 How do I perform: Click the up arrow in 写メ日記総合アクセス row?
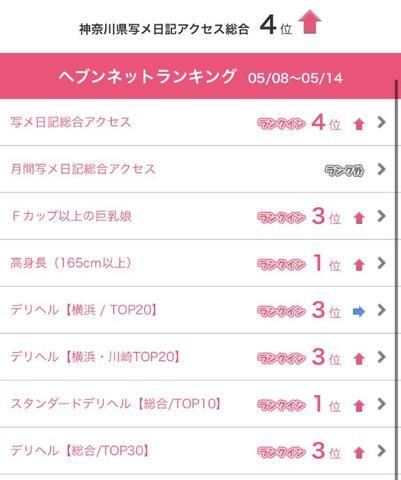pyautogui.click(x=359, y=125)
